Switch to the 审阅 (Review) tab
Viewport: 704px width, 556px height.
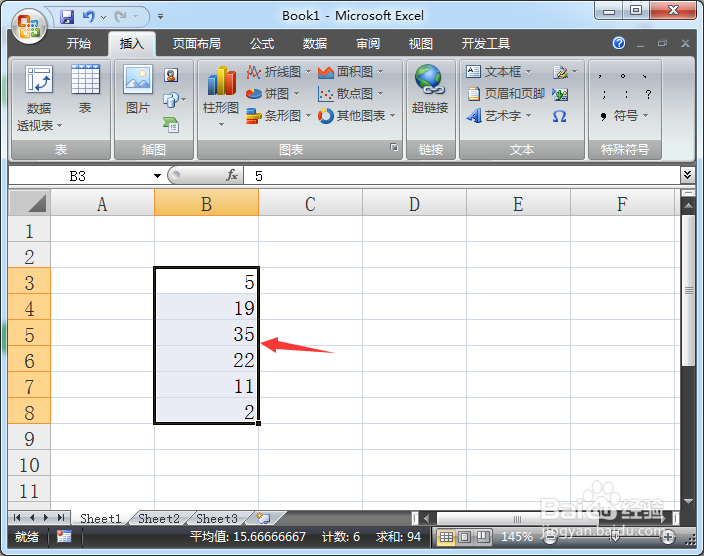(368, 44)
